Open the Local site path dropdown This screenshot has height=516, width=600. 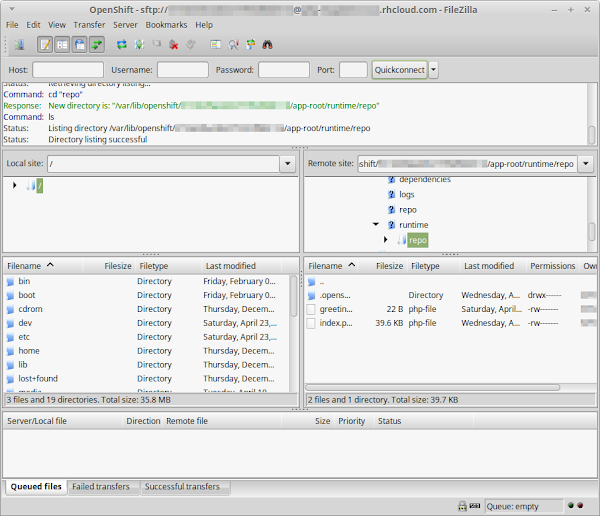[287, 164]
